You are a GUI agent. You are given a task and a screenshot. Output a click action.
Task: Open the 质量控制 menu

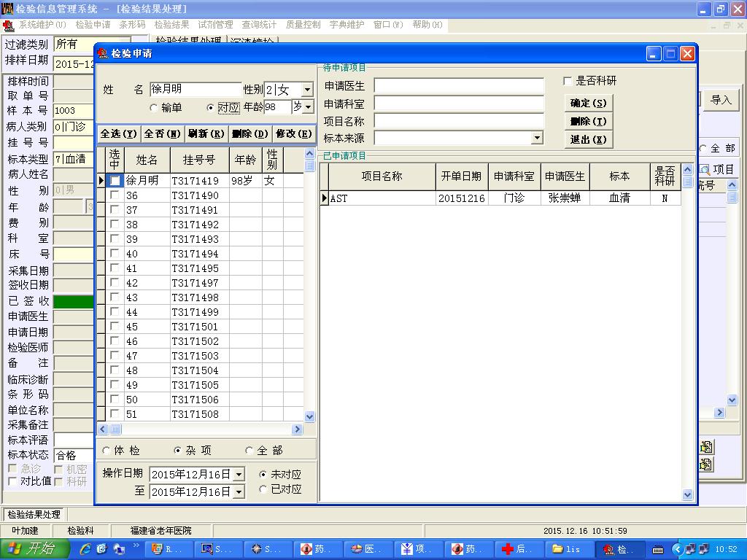(x=303, y=25)
